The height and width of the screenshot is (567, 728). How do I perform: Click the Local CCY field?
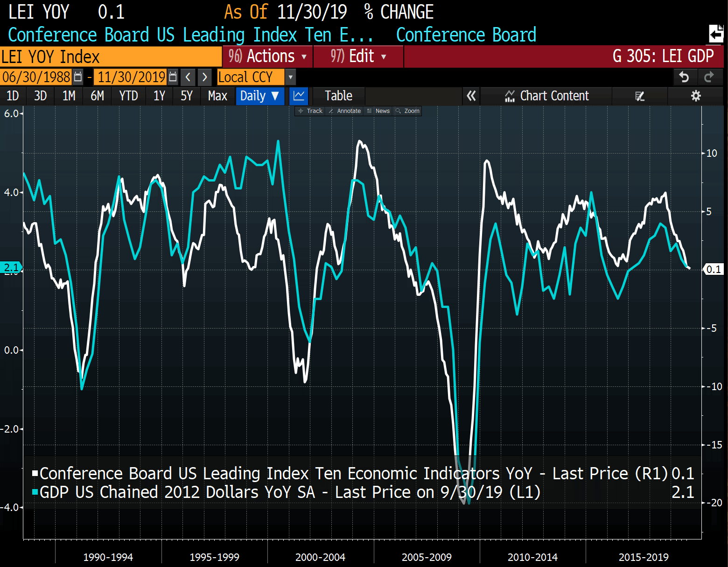point(251,77)
